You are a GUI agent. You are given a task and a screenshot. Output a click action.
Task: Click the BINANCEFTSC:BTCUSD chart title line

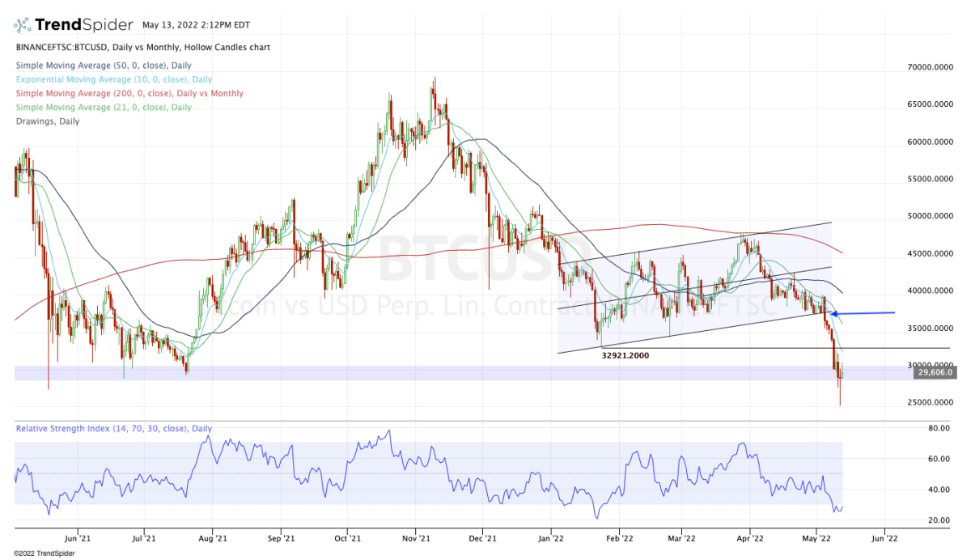click(142, 48)
